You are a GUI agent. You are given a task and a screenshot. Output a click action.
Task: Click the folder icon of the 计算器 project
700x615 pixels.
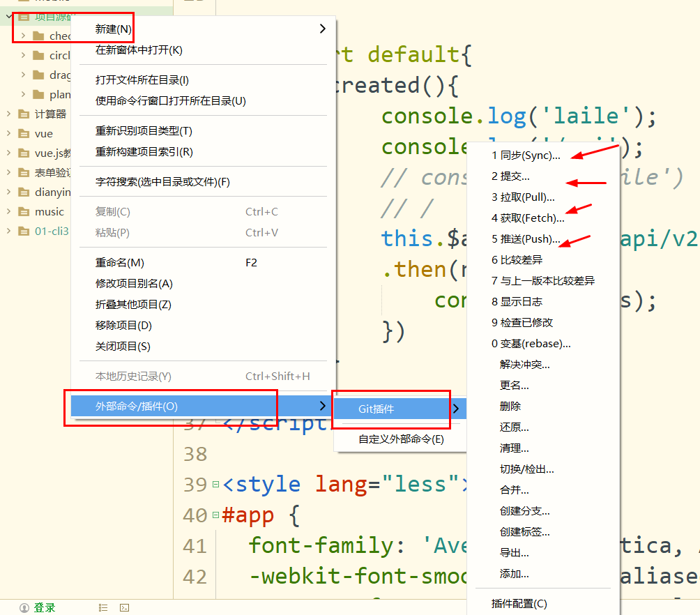point(23,114)
